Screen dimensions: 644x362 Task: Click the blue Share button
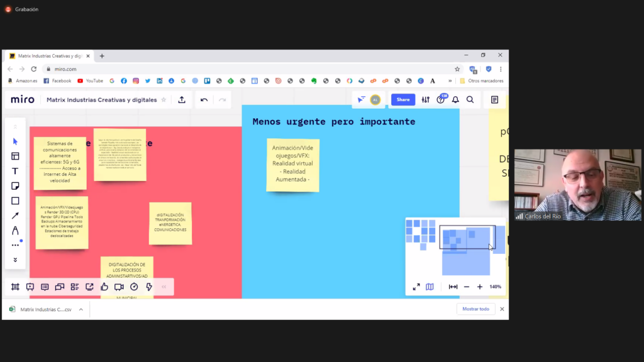tap(403, 99)
